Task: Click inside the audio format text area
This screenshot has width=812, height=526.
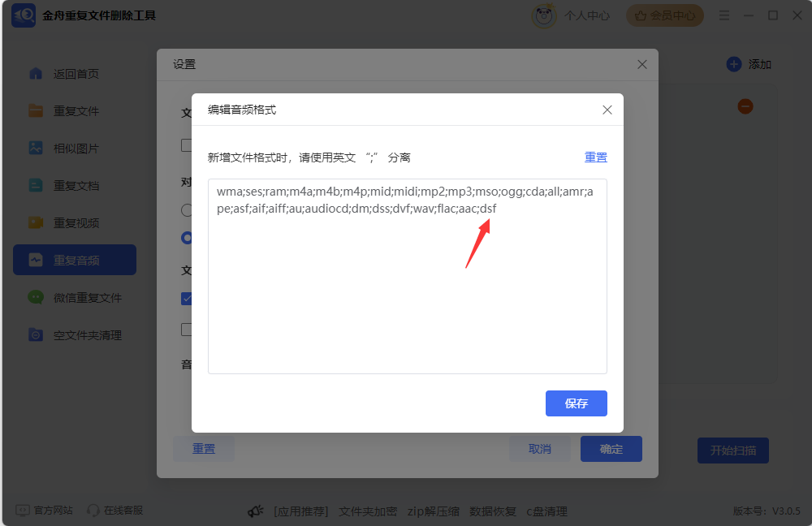Action: tap(407, 277)
